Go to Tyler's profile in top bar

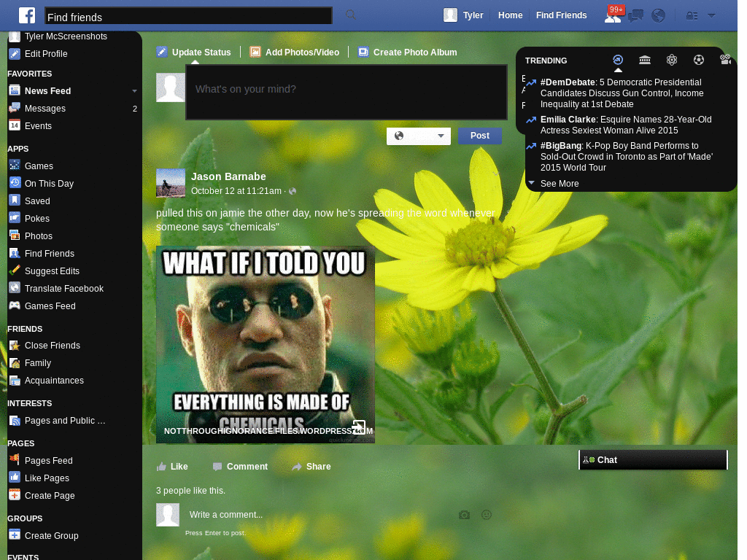pyautogui.click(x=463, y=15)
